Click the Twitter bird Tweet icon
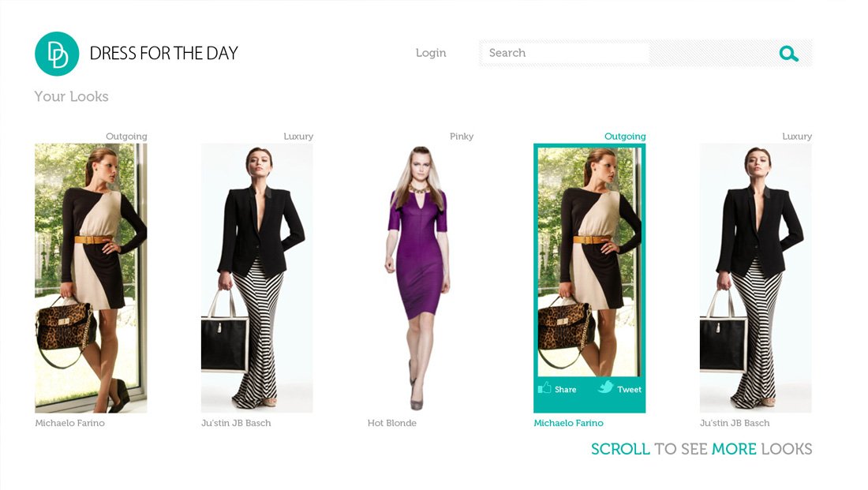Viewport: 868px width, 490px height. click(605, 387)
